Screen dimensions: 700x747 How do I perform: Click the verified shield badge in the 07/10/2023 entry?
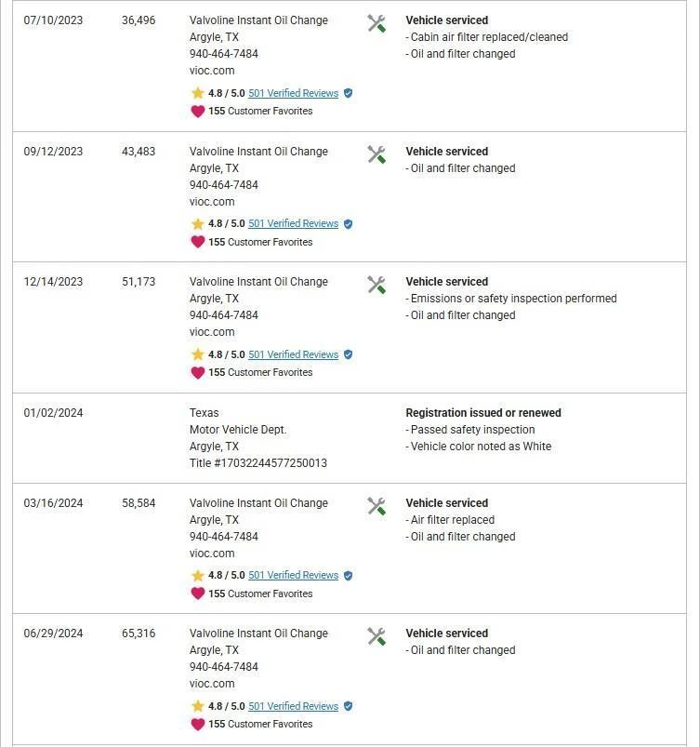pos(349,93)
